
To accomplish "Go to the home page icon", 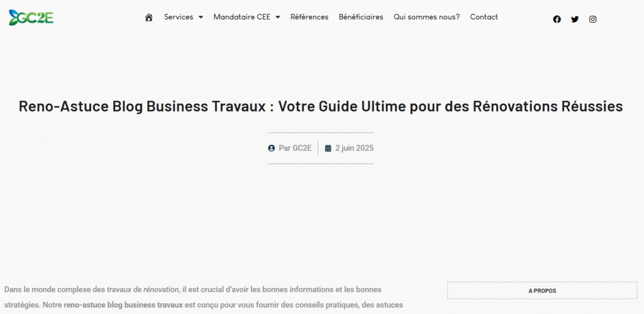I will tap(149, 18).
